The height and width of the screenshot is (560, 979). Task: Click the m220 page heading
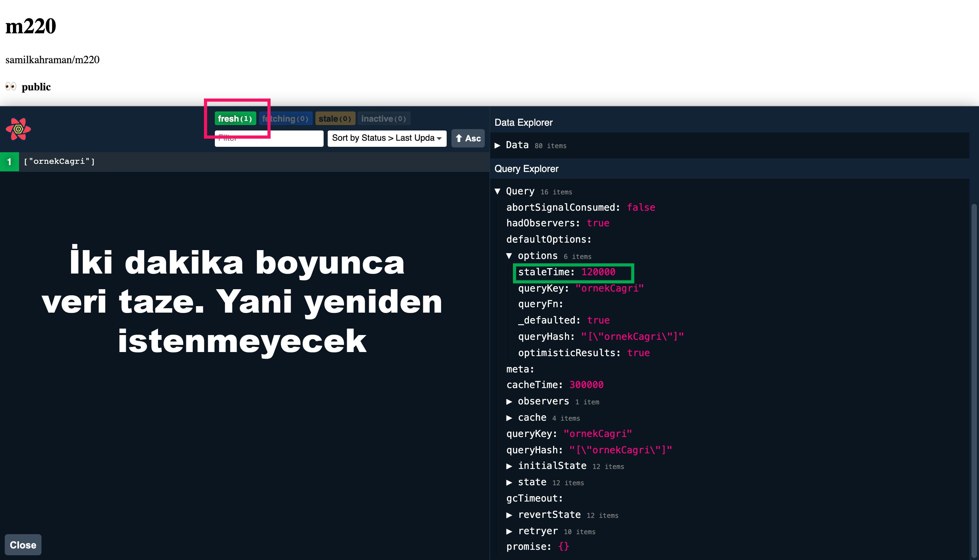click(x=31, y=26)
